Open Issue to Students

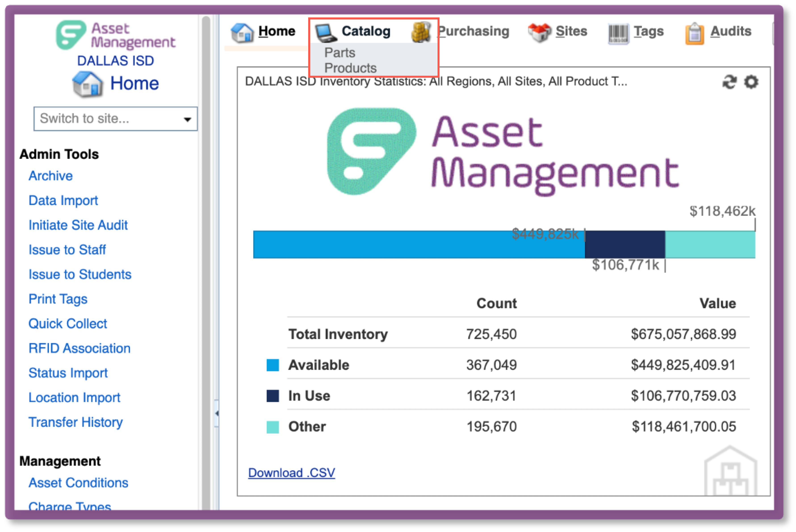(x=80, y=274)
